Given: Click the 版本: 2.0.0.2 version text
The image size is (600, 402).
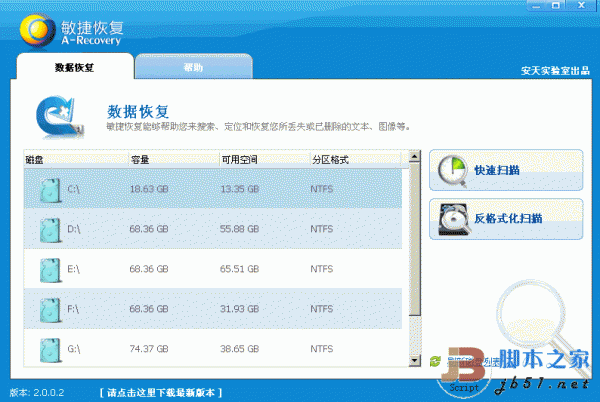Looking at the screenshot, I should pos(37,392).
